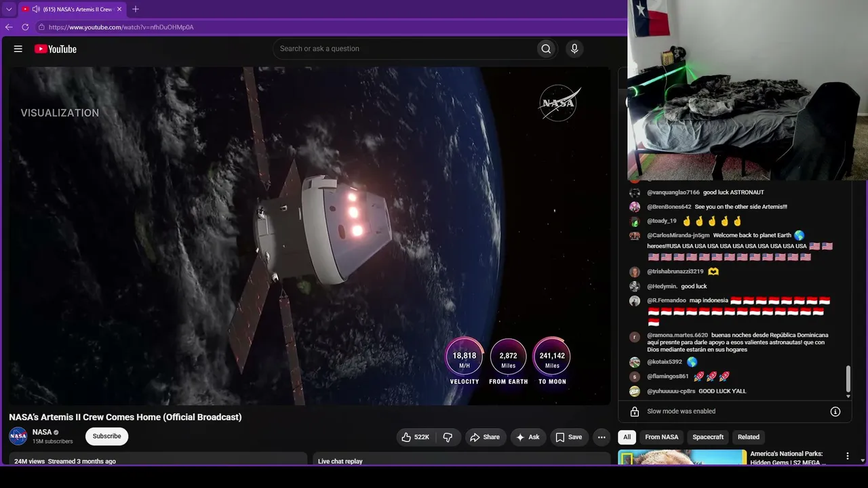
Task: Click the video title below the player
Action: (x=125, y=417)
